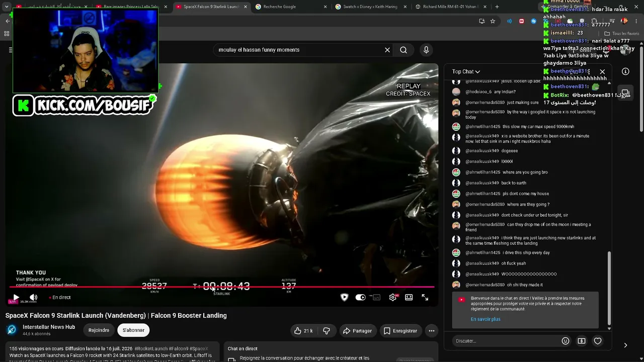Click the right chevron beside chat input

(625, 345)
